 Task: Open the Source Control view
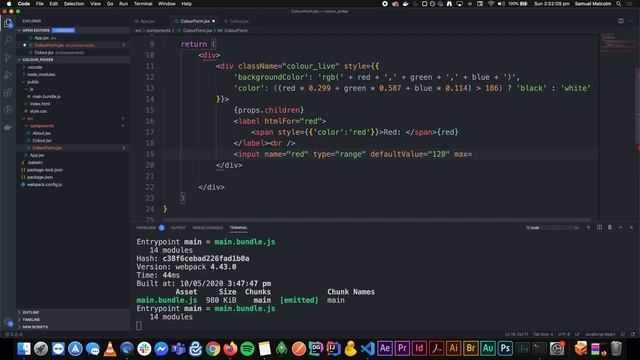pyautogui.click(x=8, y=58)
